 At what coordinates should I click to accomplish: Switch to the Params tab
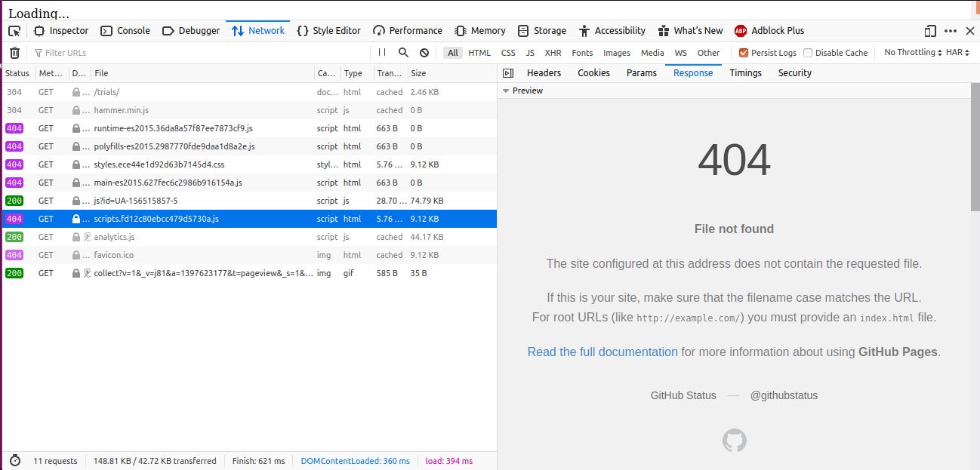point(641,73)
